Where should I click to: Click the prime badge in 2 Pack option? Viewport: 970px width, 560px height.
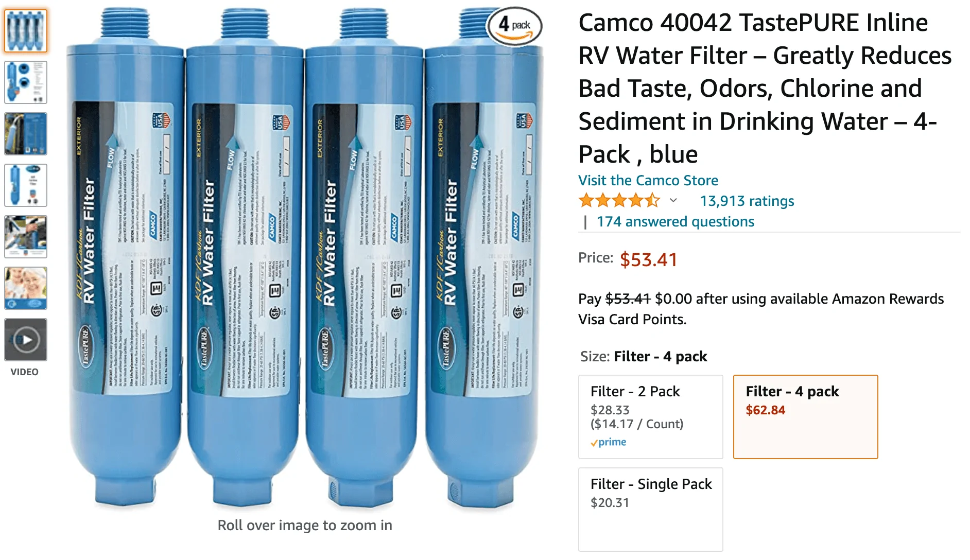pos(609,442)
